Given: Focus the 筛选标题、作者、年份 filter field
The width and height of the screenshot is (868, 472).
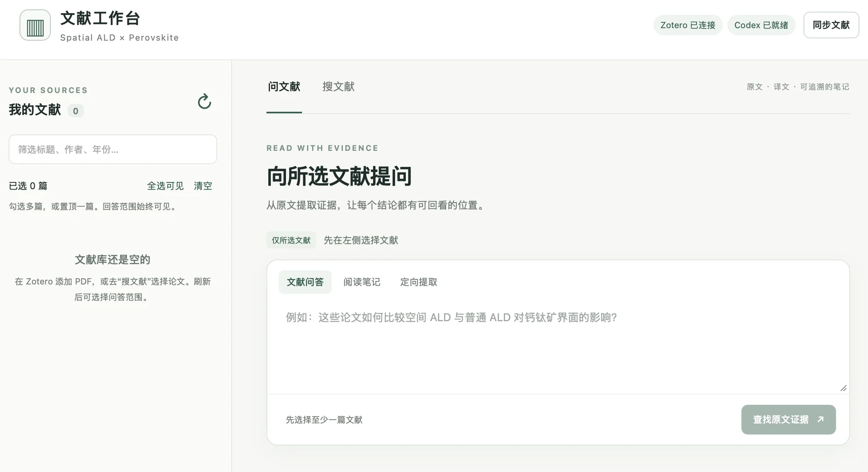Looking at the screenshot, I should click(x=113, y=149).
